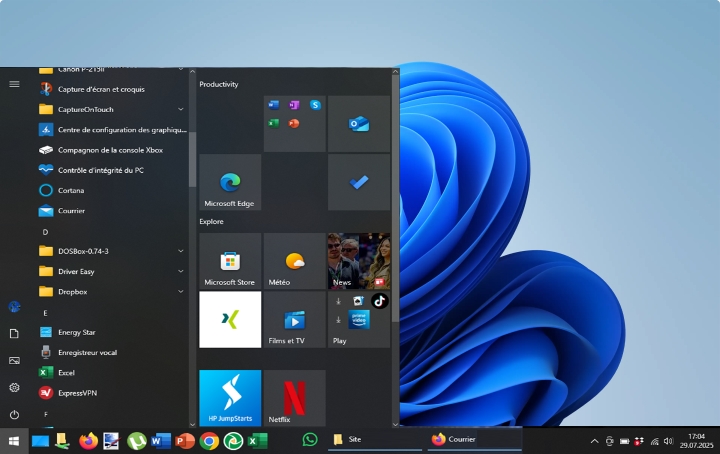Open uTorrent from the taskbar
Image resolution: width=720 pixels, height=454 pixels.
136,441
